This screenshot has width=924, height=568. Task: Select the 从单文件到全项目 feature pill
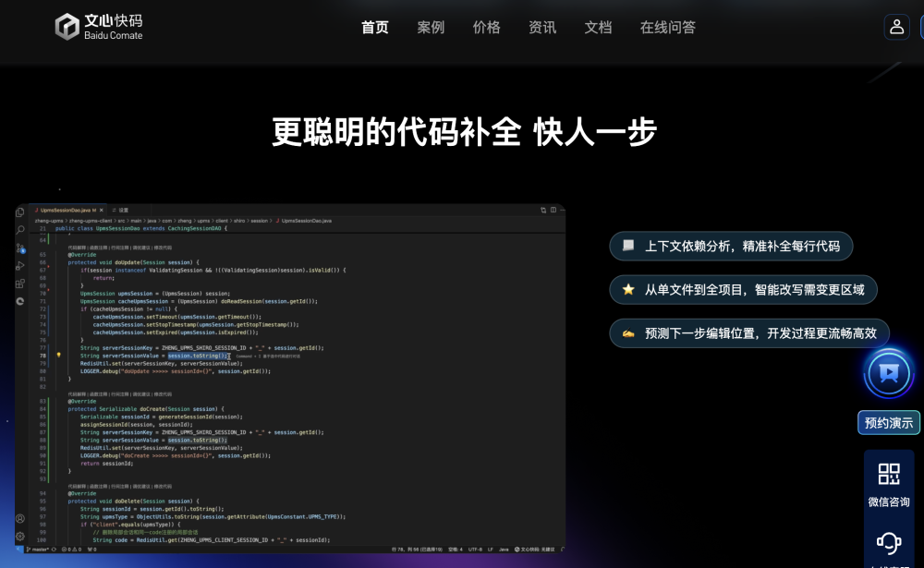coord(743,290)
